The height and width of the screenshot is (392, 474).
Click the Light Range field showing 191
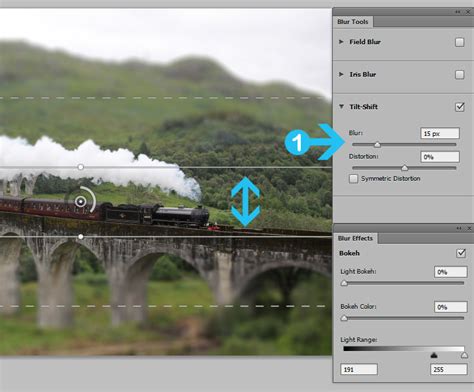(x=359, y=369)
